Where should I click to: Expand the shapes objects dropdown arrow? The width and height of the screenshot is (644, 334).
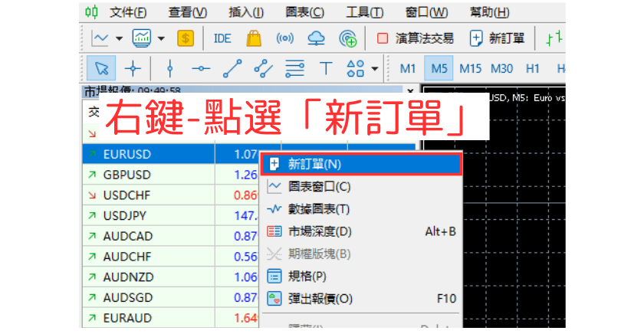click(x=375, y=68)
